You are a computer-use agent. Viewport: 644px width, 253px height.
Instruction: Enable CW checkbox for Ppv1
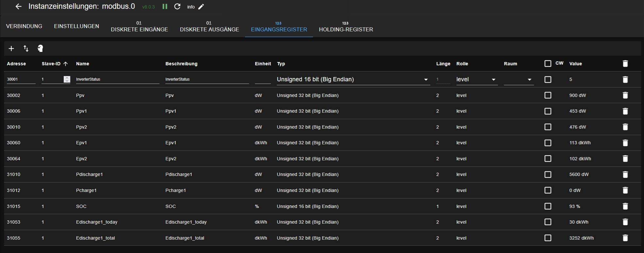(x=548, y=111)
